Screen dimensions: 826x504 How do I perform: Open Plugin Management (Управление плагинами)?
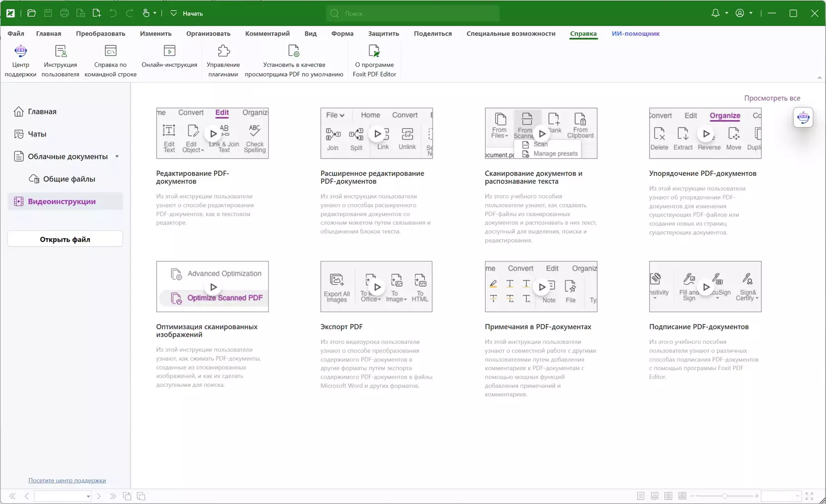click(223, 51)
